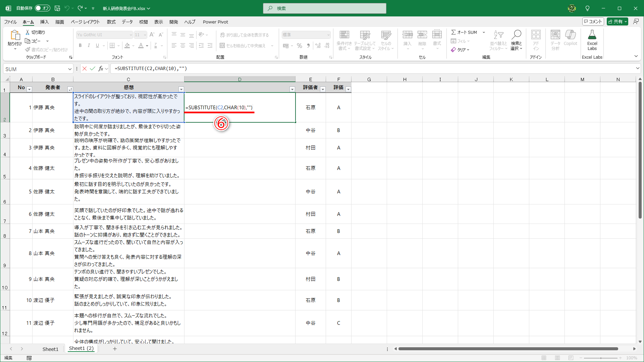Image resolution: width=644 pixels, height=362 pixels.
Task: Click the コメント button
Action: click(x=593, y=21)
